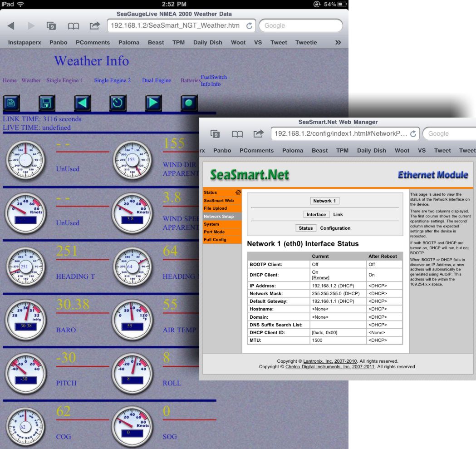
Task: Click the left-pointing previous arrow button
Action: (x=82, y=103)
